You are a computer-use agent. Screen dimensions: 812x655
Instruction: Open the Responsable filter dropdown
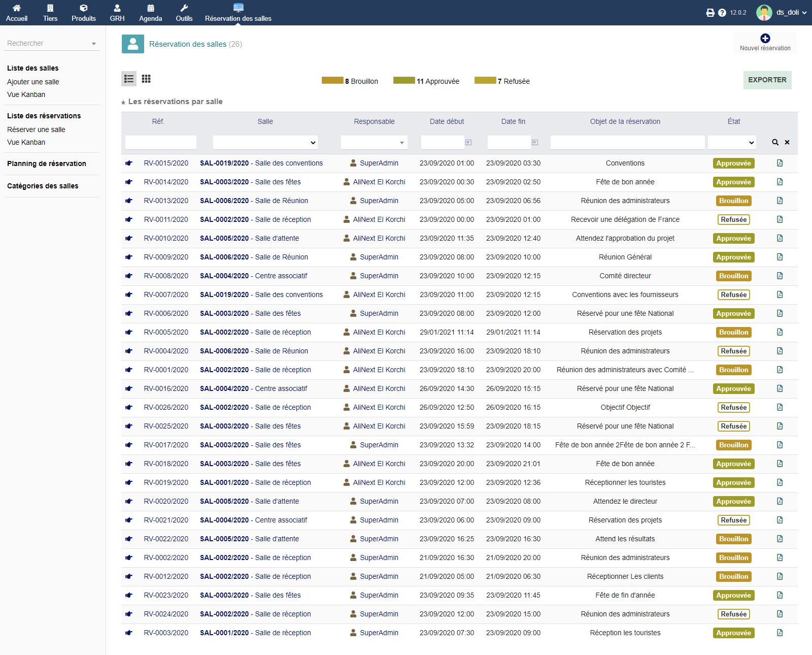pyautogui.click(x=374, y=143)
